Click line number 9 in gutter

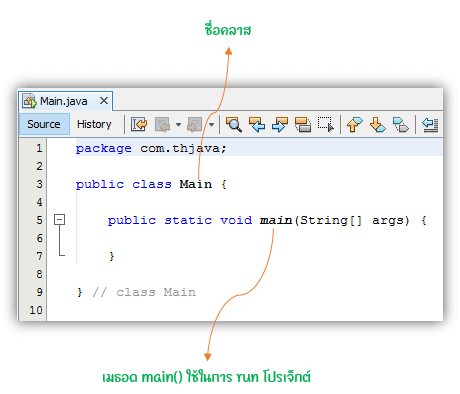coord(39,292)
